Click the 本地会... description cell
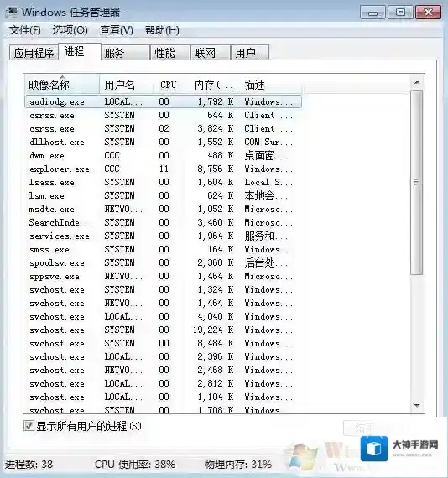This screenshot has height=478, width=448. [x=266, y=195]
